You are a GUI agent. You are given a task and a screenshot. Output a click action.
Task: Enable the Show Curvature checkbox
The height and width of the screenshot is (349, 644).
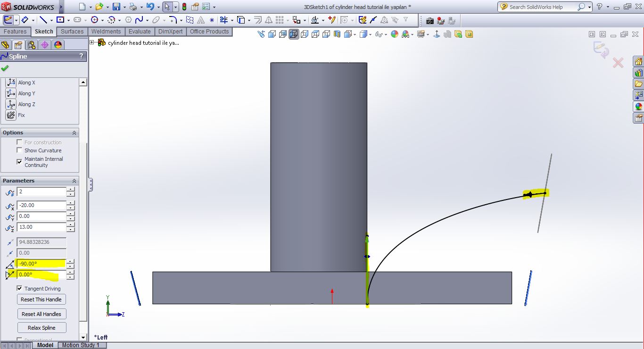pos(19,150)
